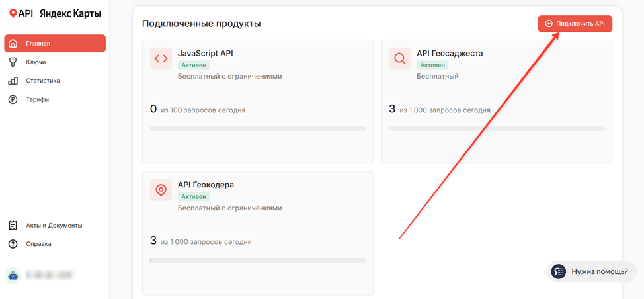Click the API Геосаджеста magnifier icon
Image resolution: width=644 pixels, height=299 pixels.
[x=399, y=59]
